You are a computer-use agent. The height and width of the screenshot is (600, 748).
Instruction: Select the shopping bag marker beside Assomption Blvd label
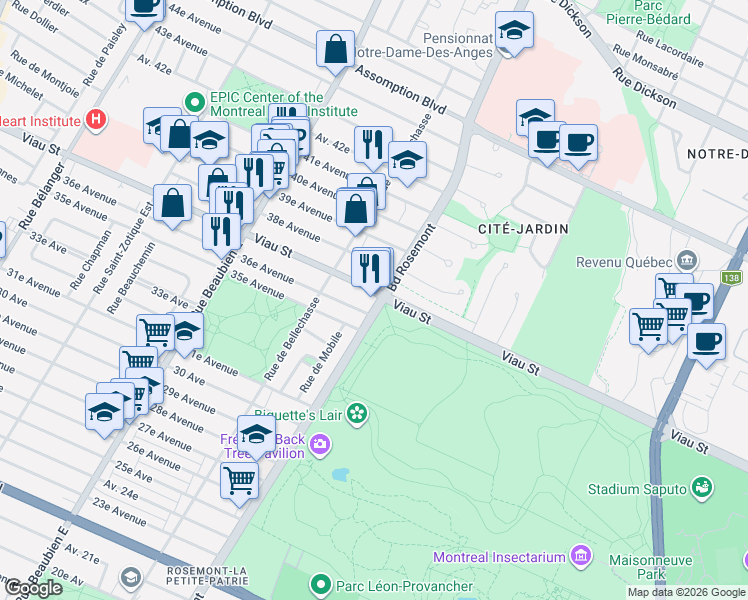pyautogui.click(x=335, y=50)
